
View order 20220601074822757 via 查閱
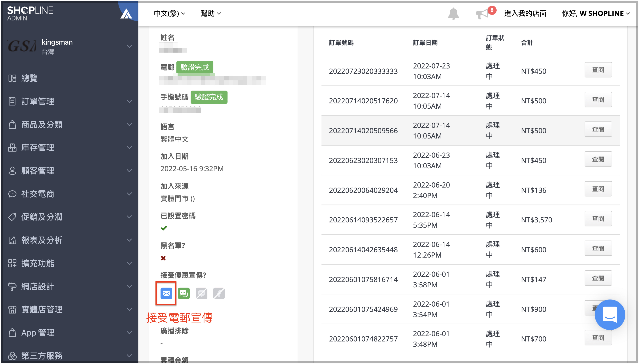pyautogui.click(x=598, y=338)
